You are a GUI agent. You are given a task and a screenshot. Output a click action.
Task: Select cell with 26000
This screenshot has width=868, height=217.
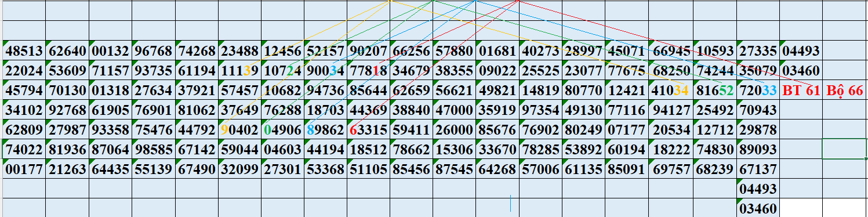point(455,130)
